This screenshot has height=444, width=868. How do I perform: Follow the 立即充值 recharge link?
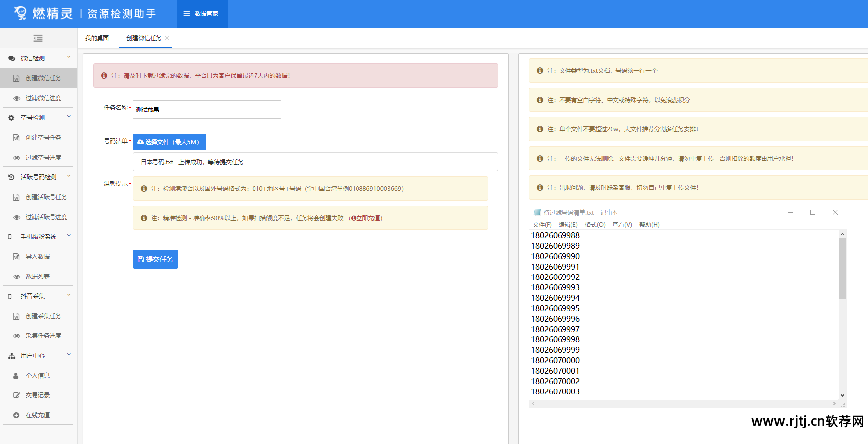(x=366, y=218)
